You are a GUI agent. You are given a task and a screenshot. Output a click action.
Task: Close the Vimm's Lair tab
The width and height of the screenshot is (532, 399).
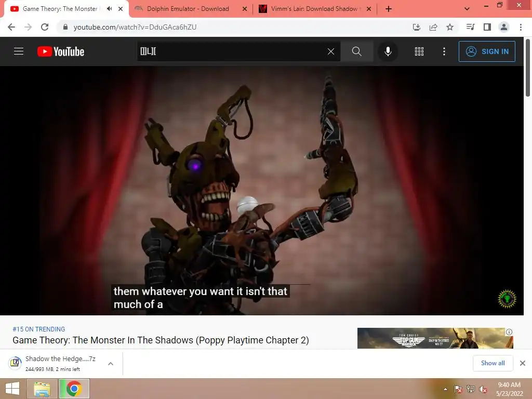[369, 9]
